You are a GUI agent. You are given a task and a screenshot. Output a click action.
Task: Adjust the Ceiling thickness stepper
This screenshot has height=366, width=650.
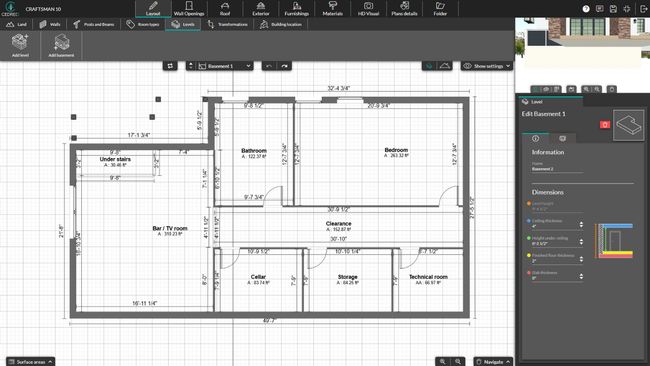[x=581, y=224]
